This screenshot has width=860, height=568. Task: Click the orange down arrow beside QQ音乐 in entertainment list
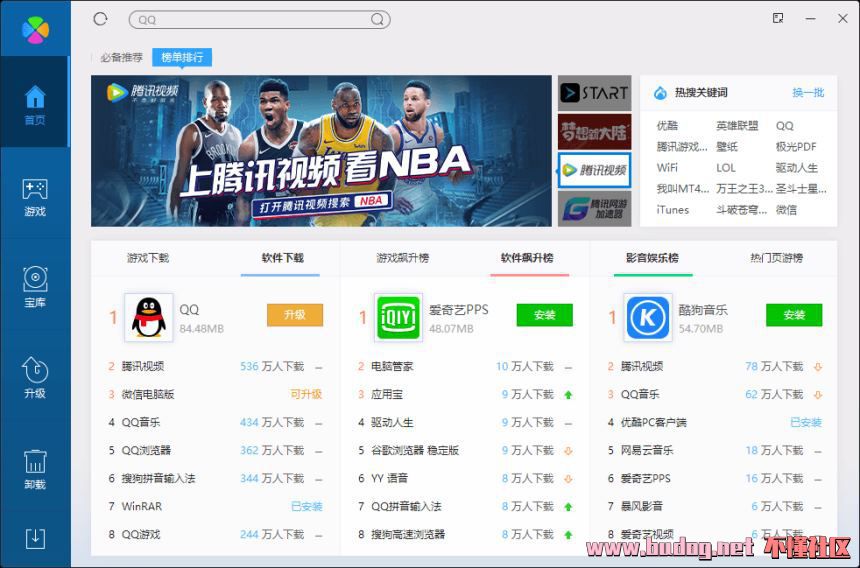click(x=818, y=395)
